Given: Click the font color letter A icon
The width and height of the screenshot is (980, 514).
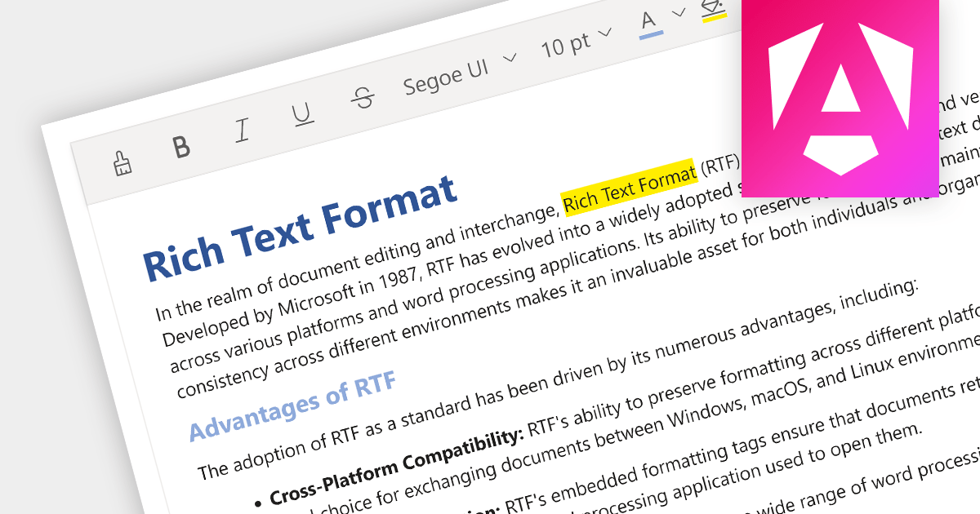Looking at the screenshot, I should coord(648,21).
